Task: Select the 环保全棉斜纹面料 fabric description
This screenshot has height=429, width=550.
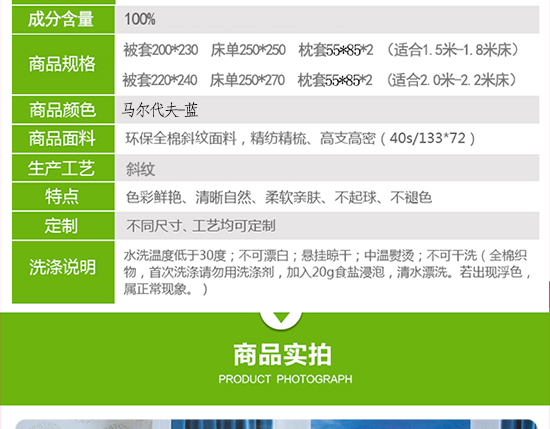Action: point(300,139)
